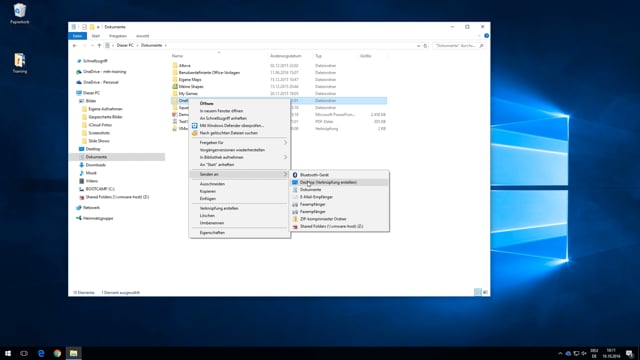Select OneDrive - Personal in navigation pane

(100, 82)
